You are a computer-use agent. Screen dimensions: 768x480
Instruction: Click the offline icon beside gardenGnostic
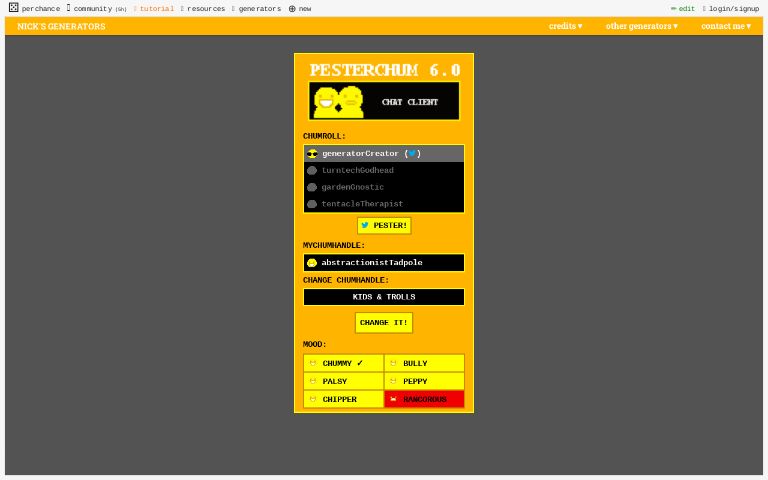tap(312, 187)
